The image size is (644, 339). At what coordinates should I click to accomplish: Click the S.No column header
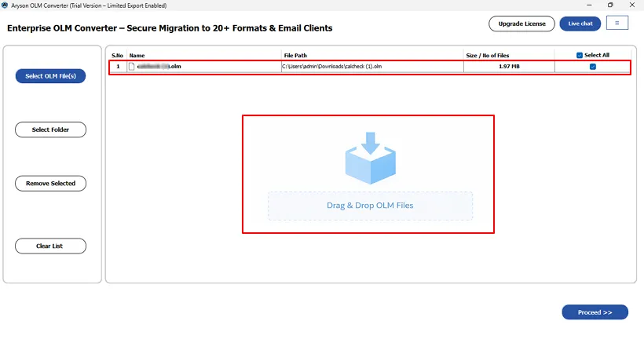click(118, 56)
